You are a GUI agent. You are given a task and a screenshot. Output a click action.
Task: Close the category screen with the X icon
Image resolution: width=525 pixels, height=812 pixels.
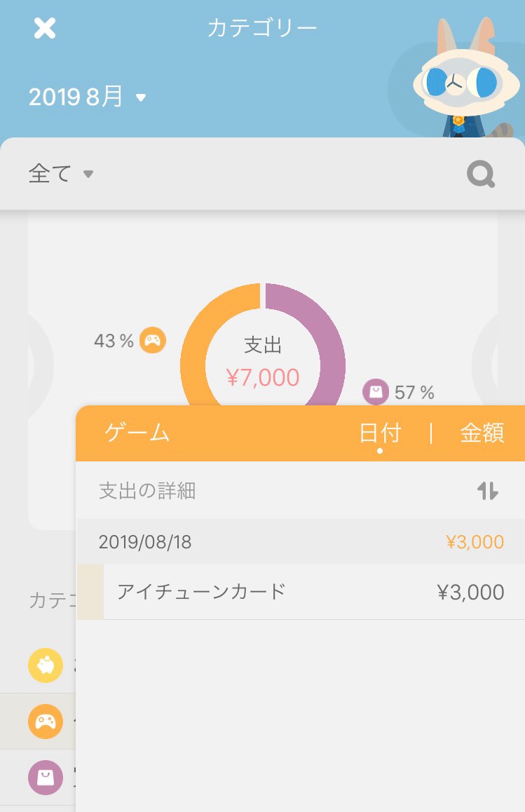45,29
